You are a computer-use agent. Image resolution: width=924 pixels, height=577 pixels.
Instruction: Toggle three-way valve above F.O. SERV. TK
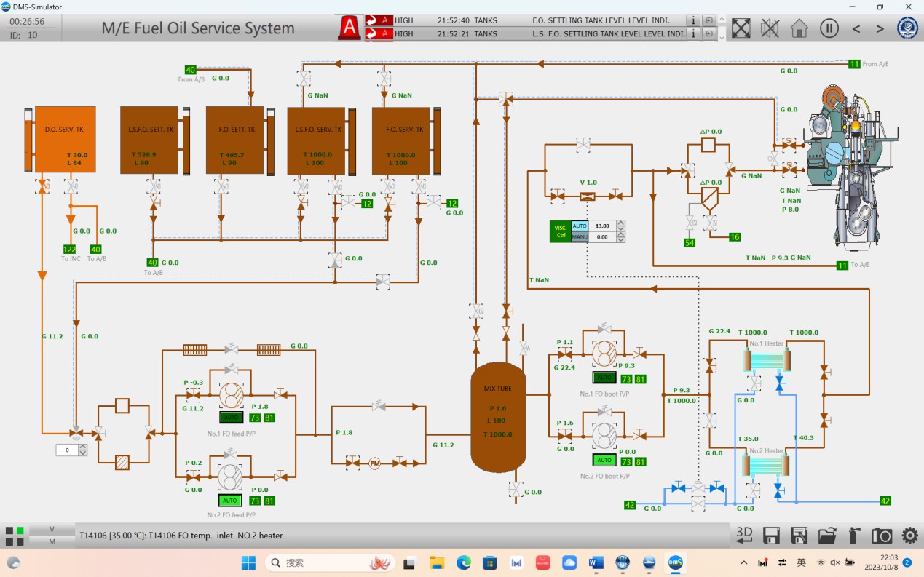coord(384,78)
